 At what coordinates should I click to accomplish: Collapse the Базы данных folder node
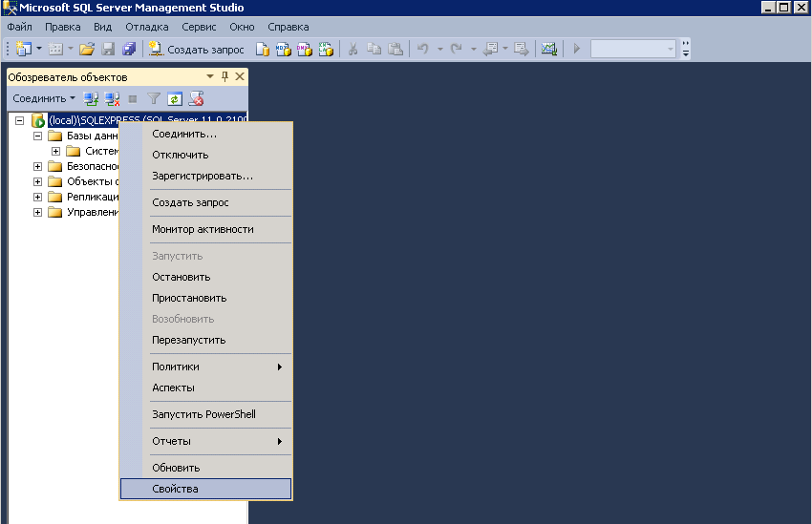(x=38, y=136)
